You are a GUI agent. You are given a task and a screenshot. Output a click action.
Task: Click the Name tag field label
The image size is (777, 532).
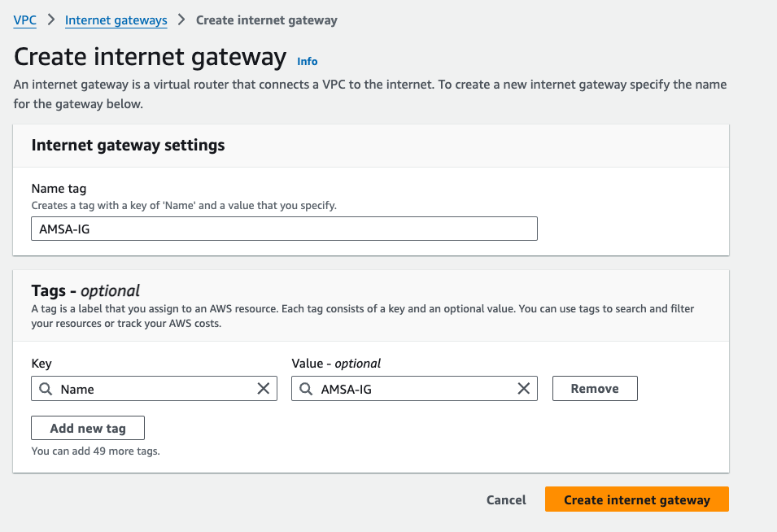[59, 189]
